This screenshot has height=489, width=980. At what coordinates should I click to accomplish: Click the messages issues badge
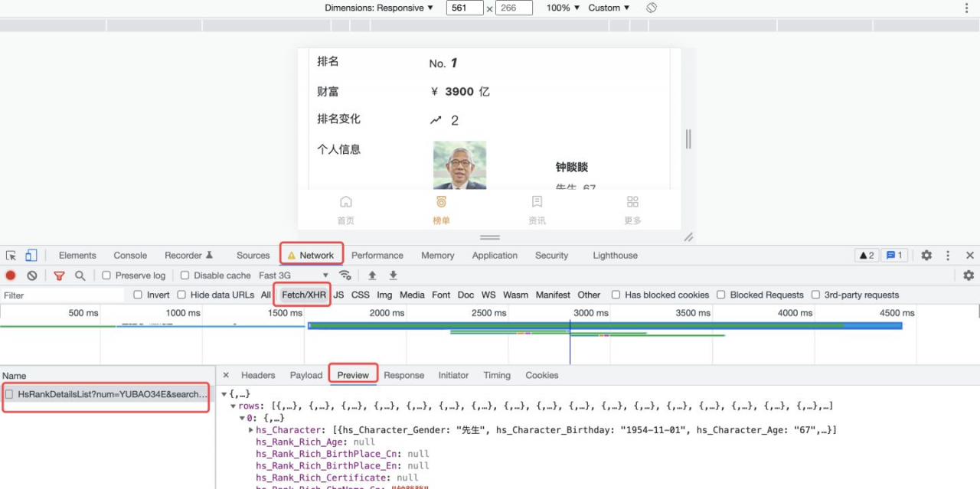[894, 256]
